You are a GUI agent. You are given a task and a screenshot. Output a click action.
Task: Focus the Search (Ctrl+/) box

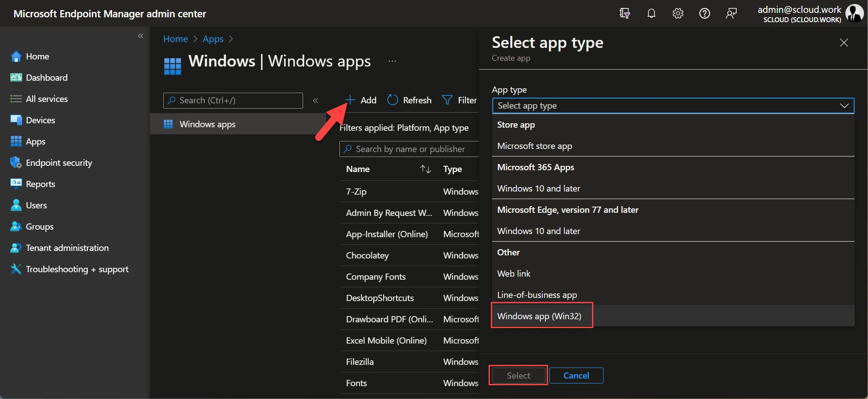(233, 101)
